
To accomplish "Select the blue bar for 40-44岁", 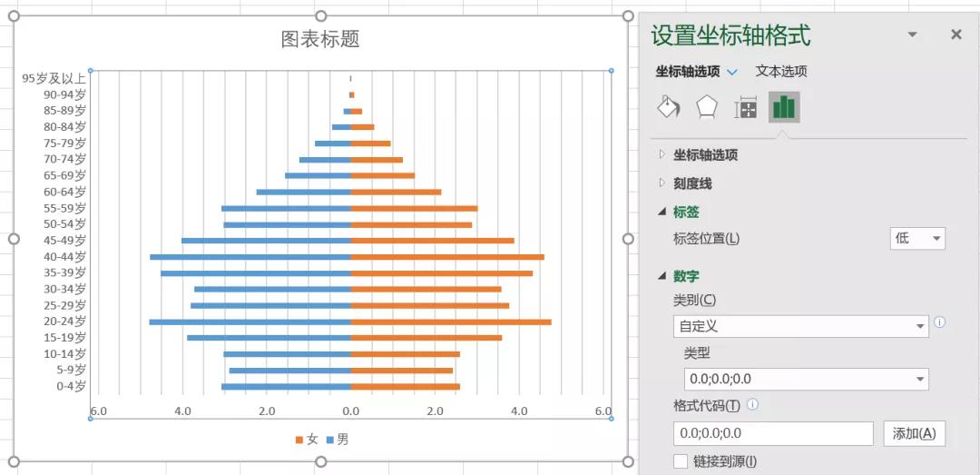I will (250, 257).
